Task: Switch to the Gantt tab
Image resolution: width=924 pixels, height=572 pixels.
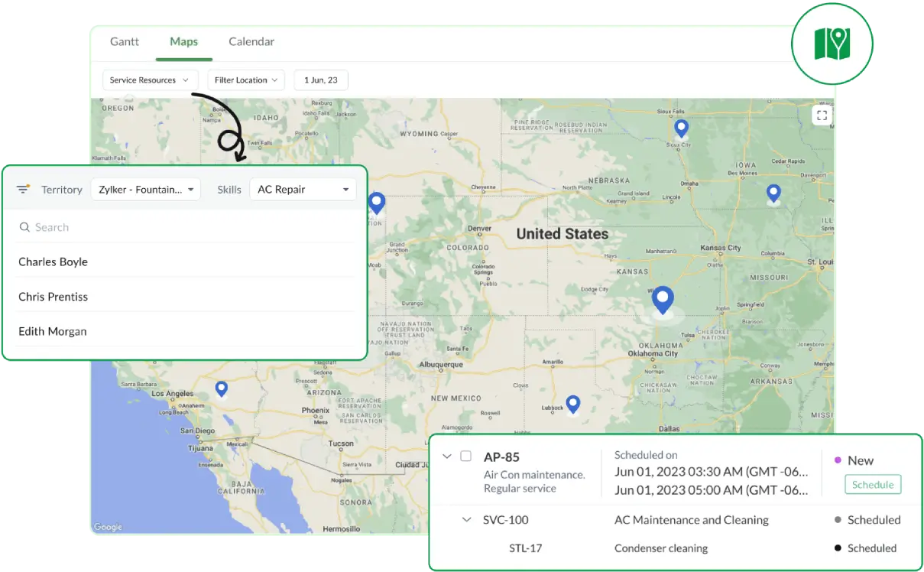Action: tap(125, 41)
